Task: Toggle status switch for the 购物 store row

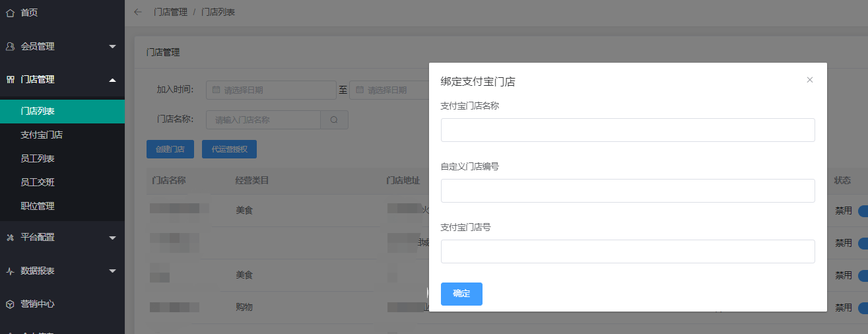Action: click(862, 308)
